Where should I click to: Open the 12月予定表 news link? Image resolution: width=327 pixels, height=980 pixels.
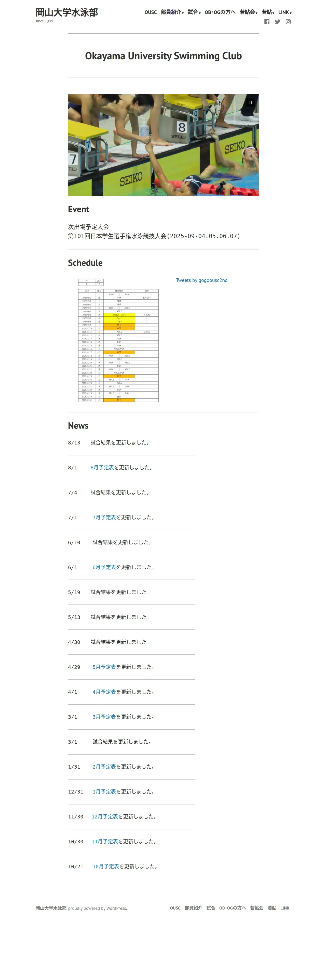click(105, 816)
